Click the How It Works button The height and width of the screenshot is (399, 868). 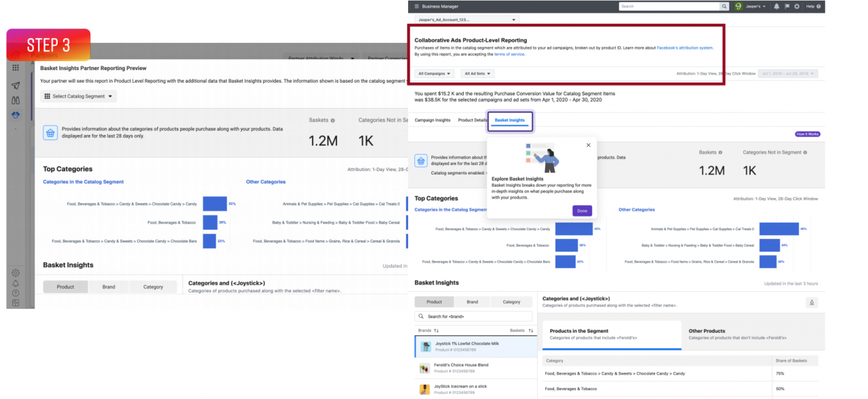point(808,134)
